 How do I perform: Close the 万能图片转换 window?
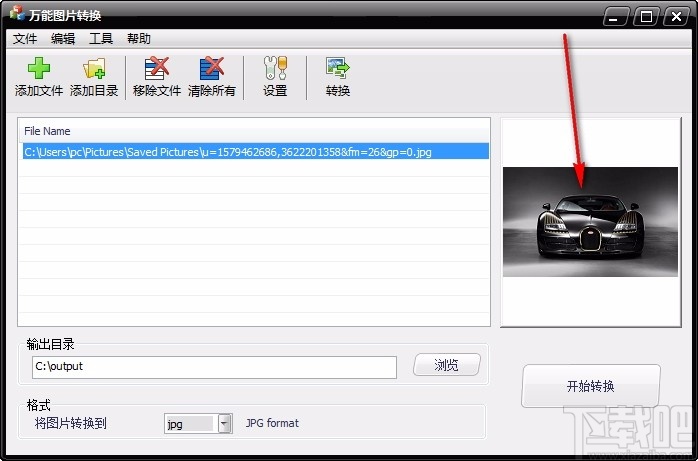tap(677, 17)
